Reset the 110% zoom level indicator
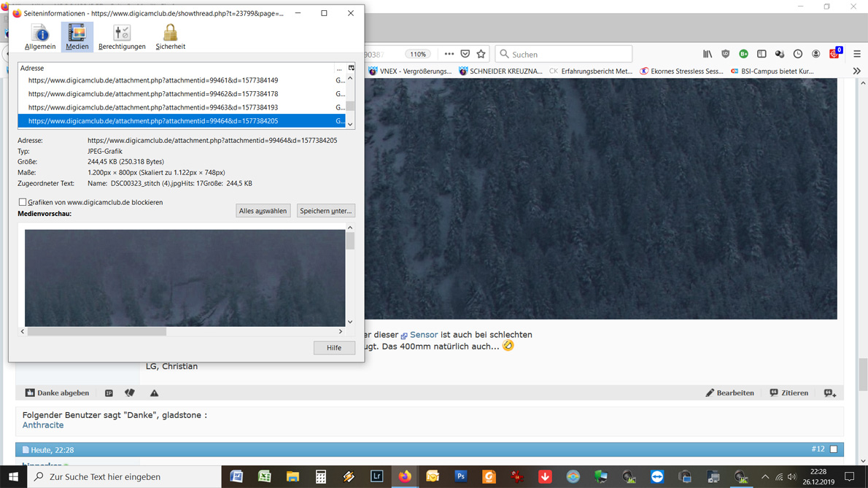The height and width of the screenshot is (488, 868). [x=418, y=54]
